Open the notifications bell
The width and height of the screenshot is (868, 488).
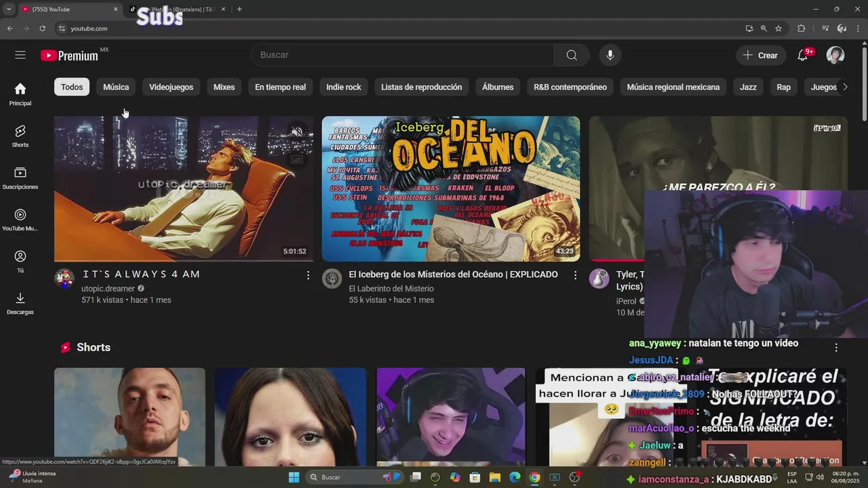click(x=803, y=56)
